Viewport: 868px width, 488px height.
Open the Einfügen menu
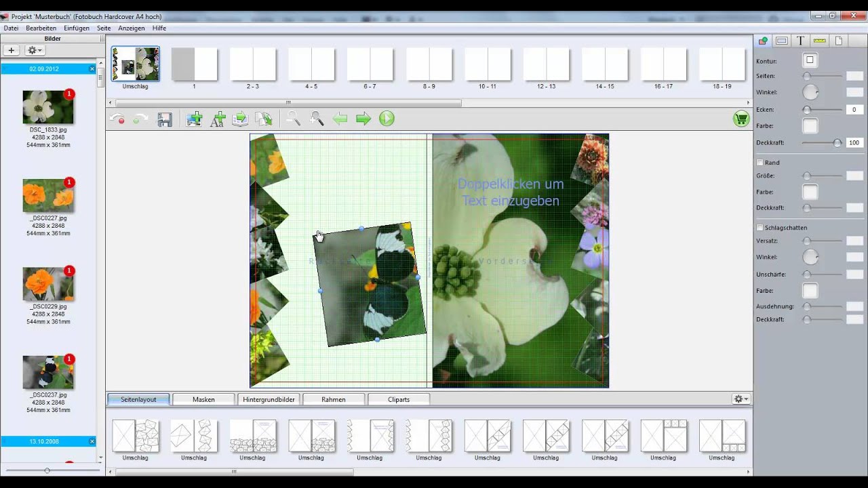77,28
